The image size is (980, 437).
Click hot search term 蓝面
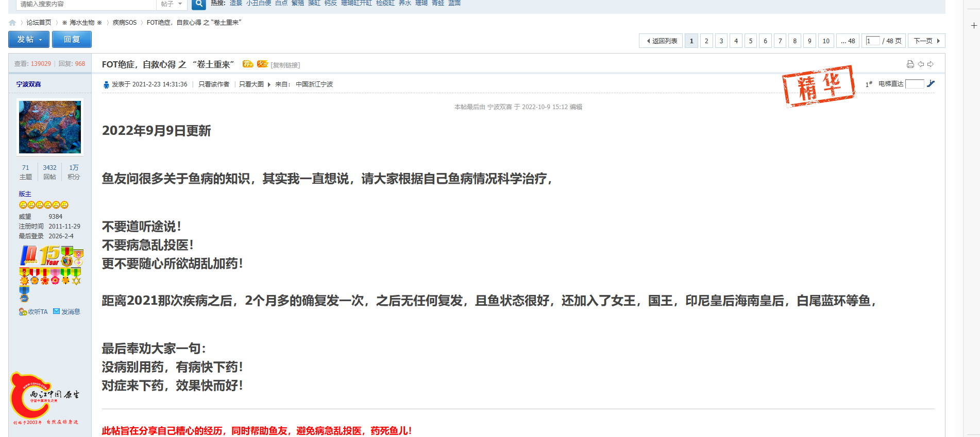click(x=454, y=3)
